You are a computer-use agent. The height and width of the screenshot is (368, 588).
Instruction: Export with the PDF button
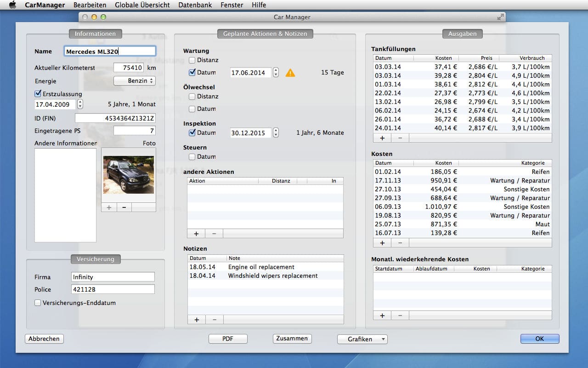[x=228, y=339]
